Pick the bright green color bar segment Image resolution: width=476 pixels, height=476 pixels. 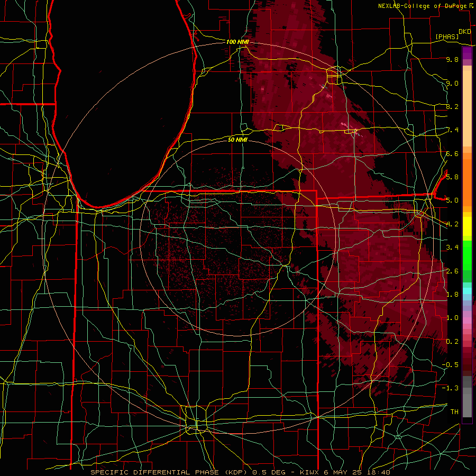point(467,255)
